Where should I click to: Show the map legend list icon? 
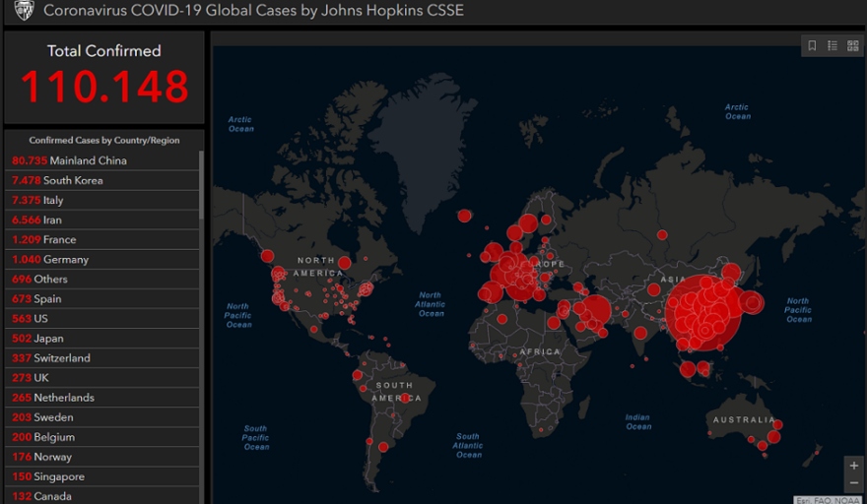[833, 46]
